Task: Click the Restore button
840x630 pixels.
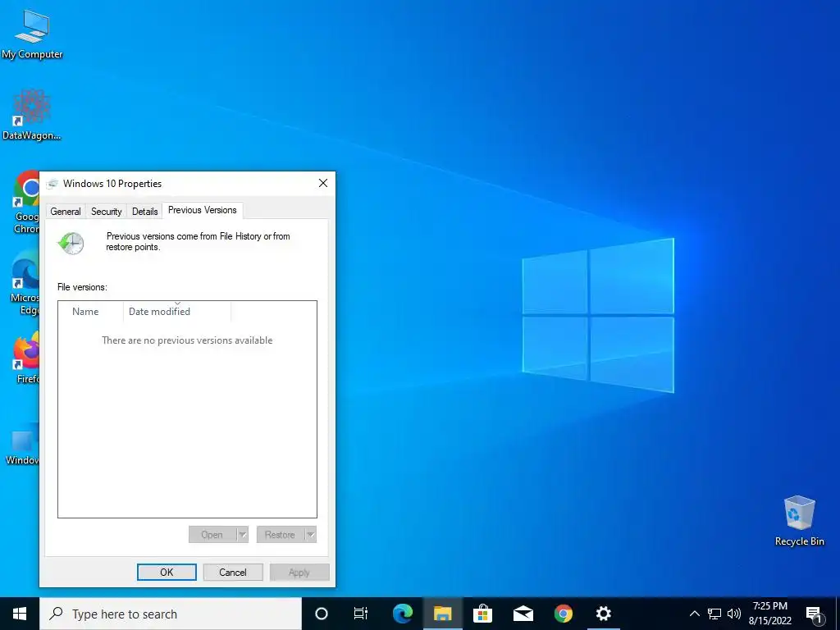Action: (281, 535)
